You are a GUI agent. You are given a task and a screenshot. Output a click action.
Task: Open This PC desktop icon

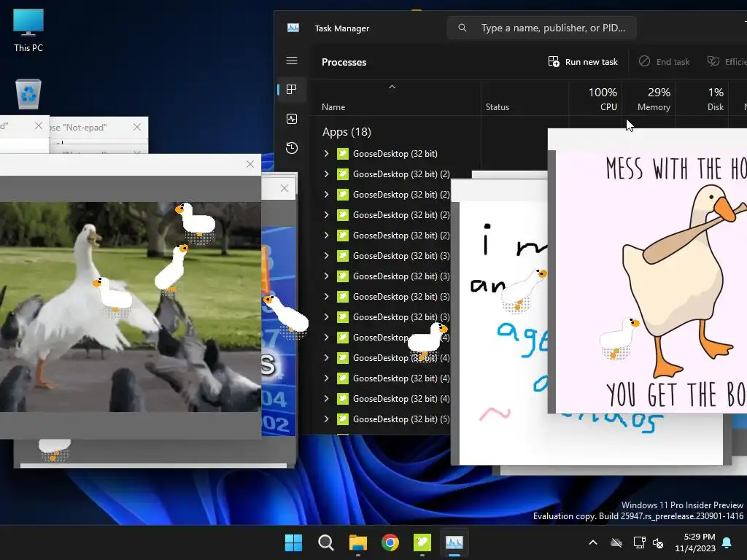(x=28, y=31)
